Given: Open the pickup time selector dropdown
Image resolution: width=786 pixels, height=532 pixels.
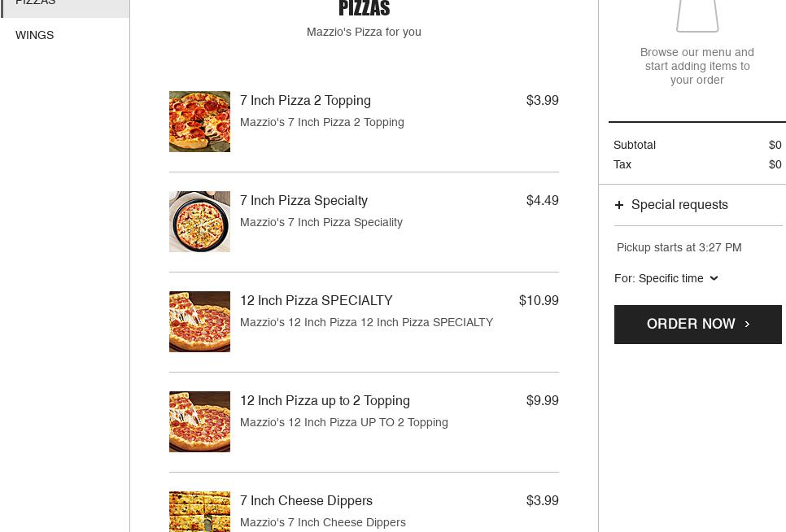Looking at the screenshot, I should [x=667, y=278].
